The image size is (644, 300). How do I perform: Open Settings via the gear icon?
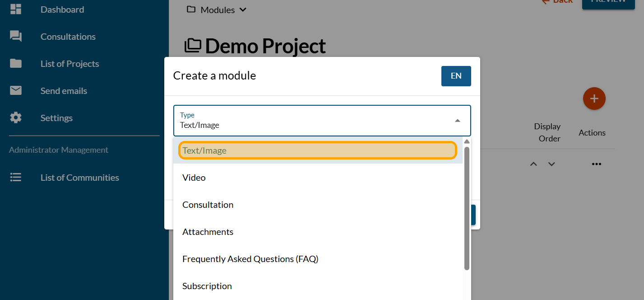pyautogui.click(x=16, y=118)
